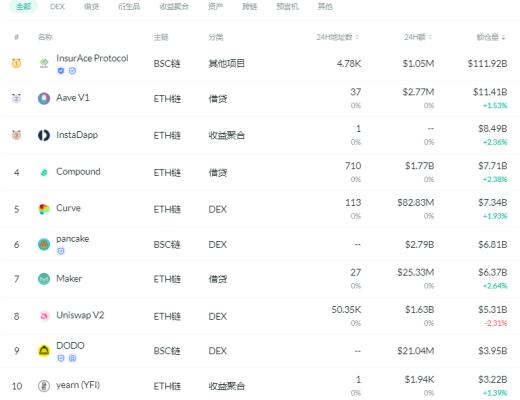The width and height of the screenshot is (520, 400).
Task: Click the Maker logo icon
Action: (44, 279)
